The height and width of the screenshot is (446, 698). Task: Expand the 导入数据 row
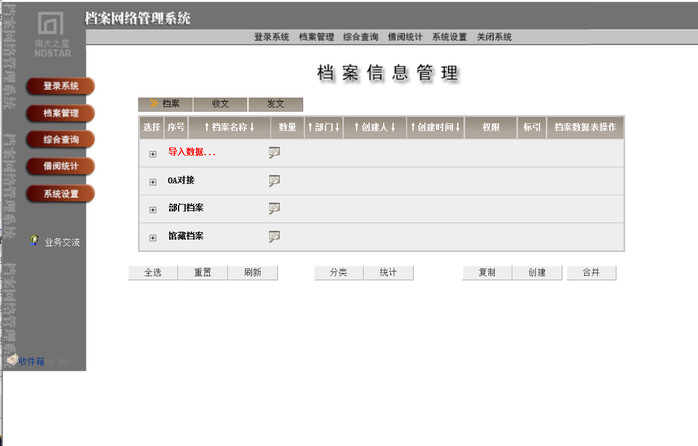pos(153,154)
